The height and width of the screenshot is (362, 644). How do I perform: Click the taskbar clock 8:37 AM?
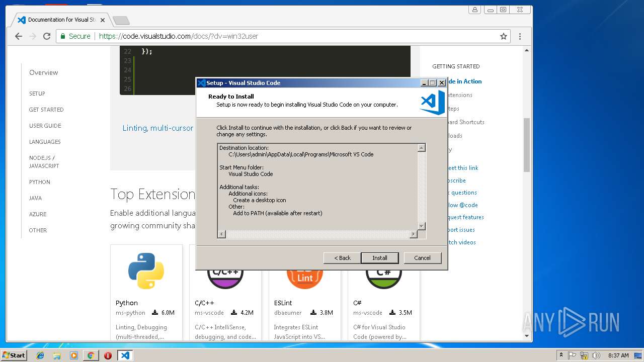tap(618, 355)
